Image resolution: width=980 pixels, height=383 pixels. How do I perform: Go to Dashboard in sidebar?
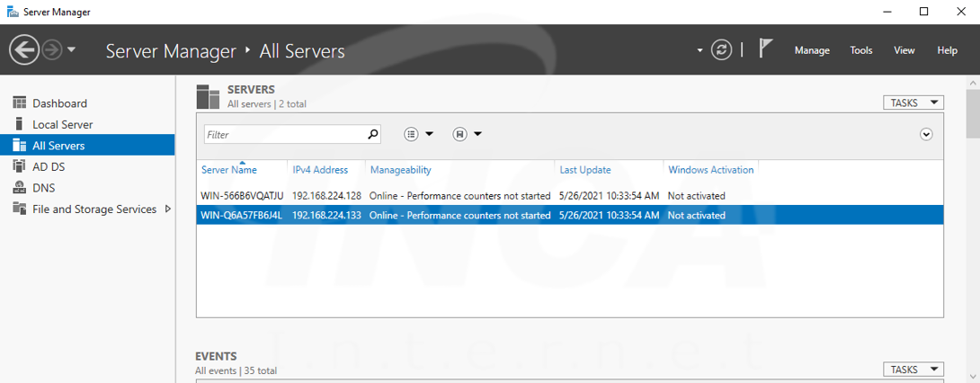pyautogui.click(x=87, y=103)
